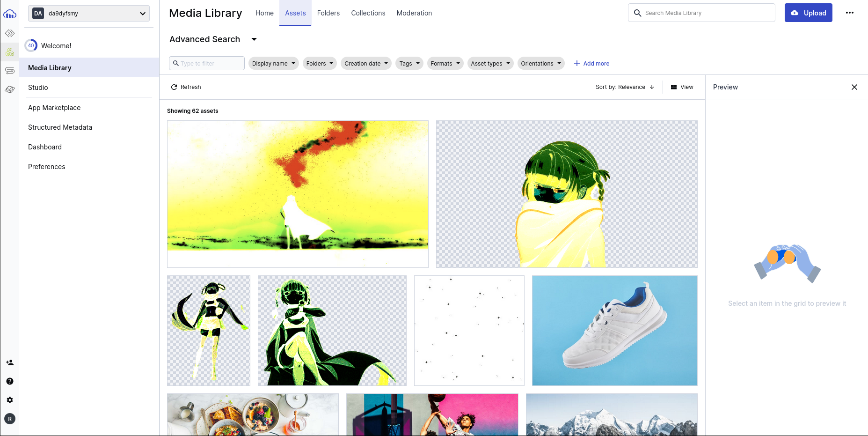Click the Preview panel heading
This screenshot has height=436, width=868.
click(725, 87)
